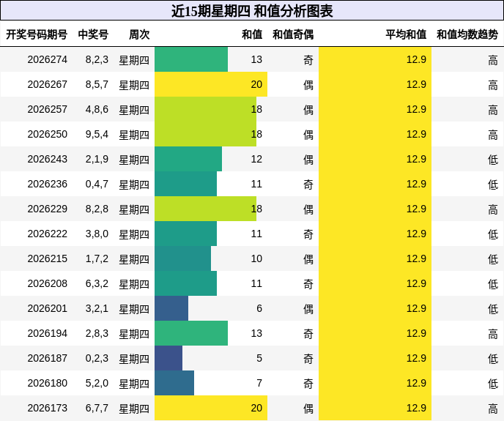
Task: Click 星期四 weekday cell in row 2026222
Action: coord(134,234)
